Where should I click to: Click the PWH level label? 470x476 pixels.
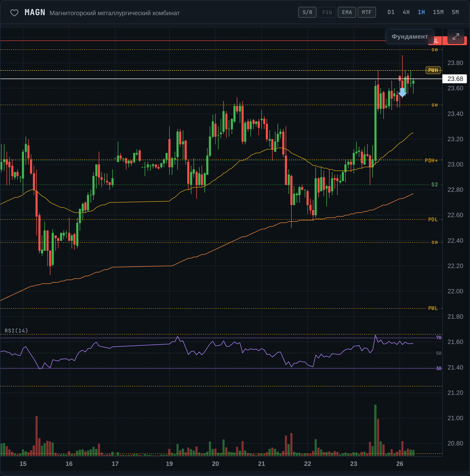[x=433, y=70]
